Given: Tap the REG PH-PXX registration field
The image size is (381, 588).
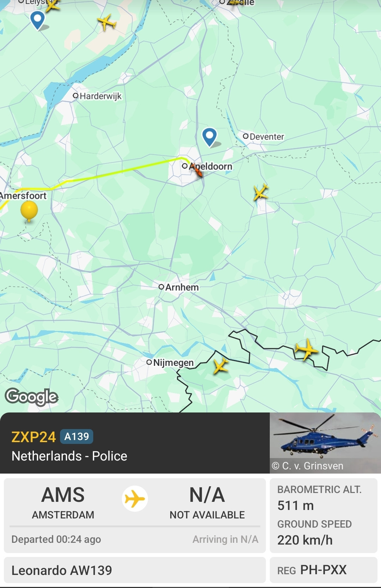Looking at the screenshot, I should point(323,570).
